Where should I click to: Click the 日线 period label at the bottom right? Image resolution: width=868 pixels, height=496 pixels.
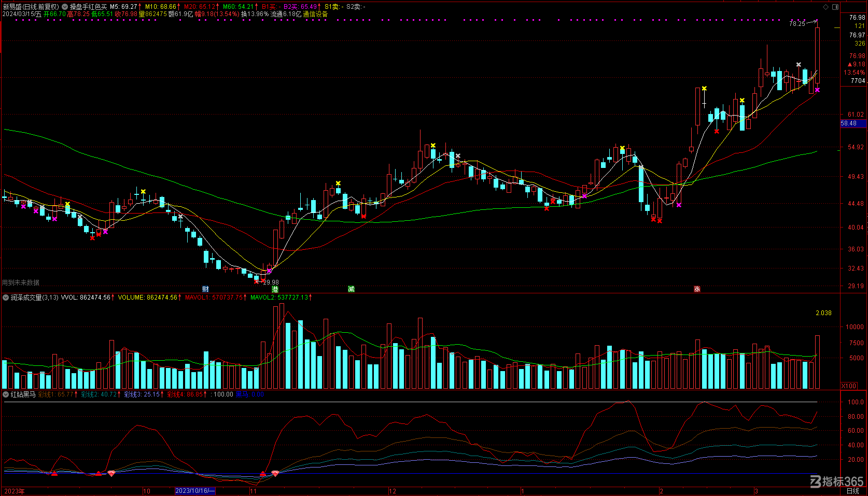click(x=852, y=491)
